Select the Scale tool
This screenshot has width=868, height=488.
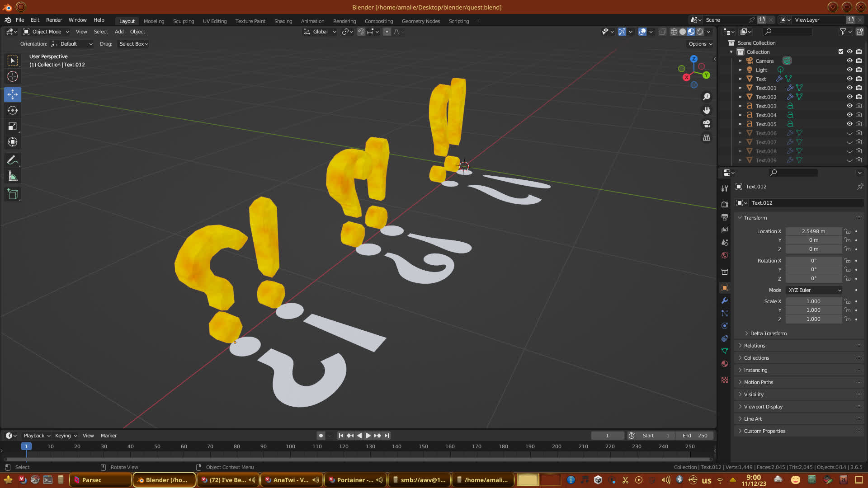pyautogui.click(x=13, y=126)
